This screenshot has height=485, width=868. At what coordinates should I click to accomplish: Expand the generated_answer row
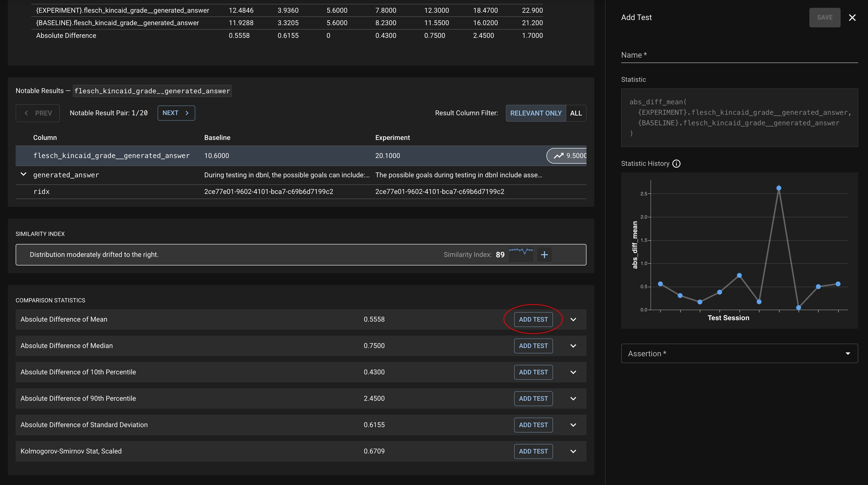coord(23,174)
